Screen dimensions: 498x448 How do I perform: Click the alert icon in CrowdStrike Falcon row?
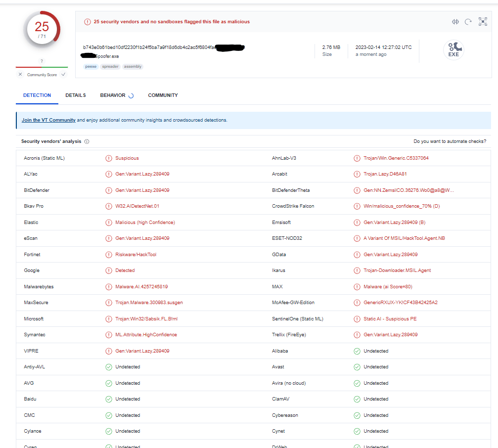(357, 206)
